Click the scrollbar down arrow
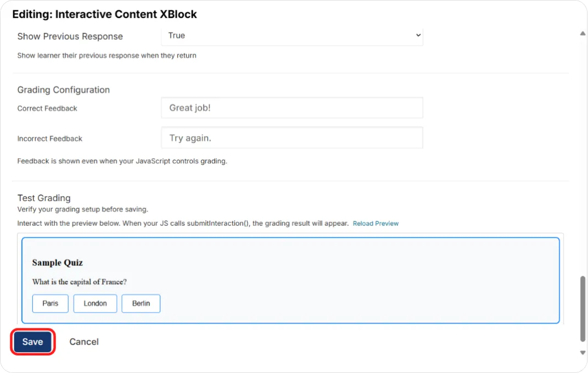The height and width of the screenshot is (373, 588). 583,353
